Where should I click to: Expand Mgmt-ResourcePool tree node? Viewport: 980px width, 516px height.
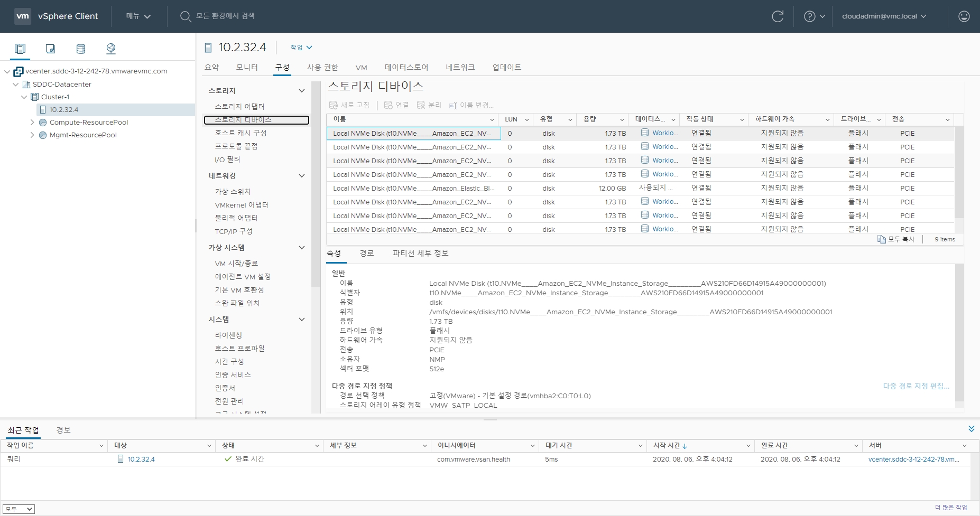(32, 135)
